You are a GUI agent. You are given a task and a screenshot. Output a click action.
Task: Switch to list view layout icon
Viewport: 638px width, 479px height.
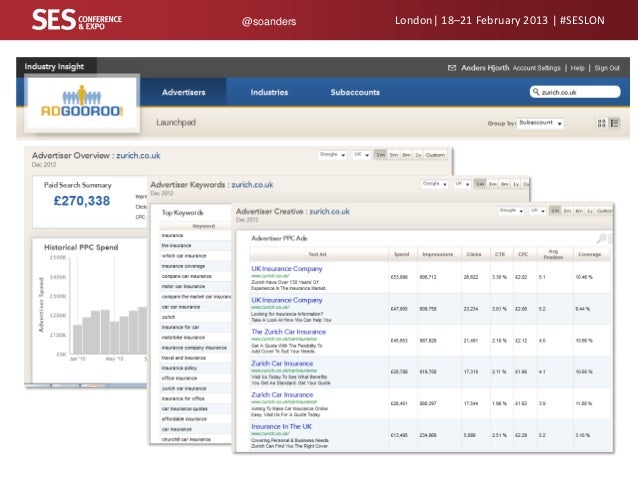[x=615, y=123]
